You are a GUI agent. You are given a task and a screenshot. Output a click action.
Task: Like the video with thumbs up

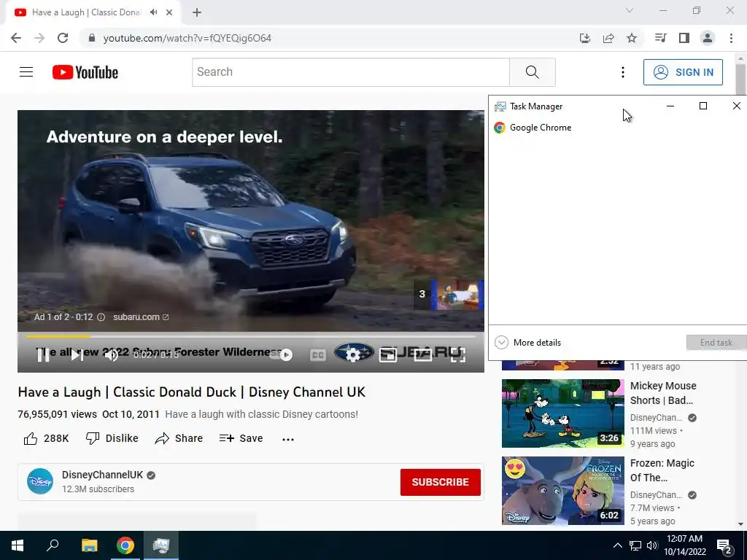[46, 438]
